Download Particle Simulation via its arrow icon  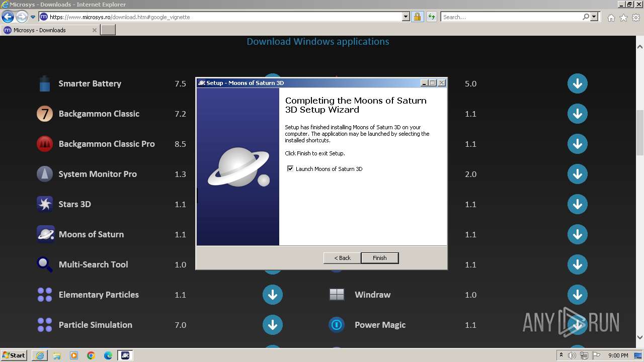click(x=273, y=325)
